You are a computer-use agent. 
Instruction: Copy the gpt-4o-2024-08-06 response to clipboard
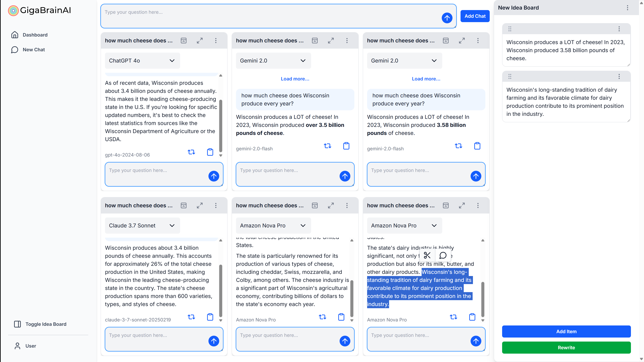[210, 152]
